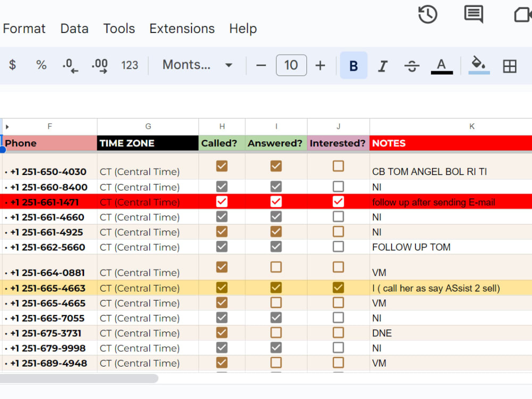Uncheck Answered for 251-660-8400
Image resolution: width=532 pixels, height=399 pixels.
pyautogui.click(x=276, y=186)
